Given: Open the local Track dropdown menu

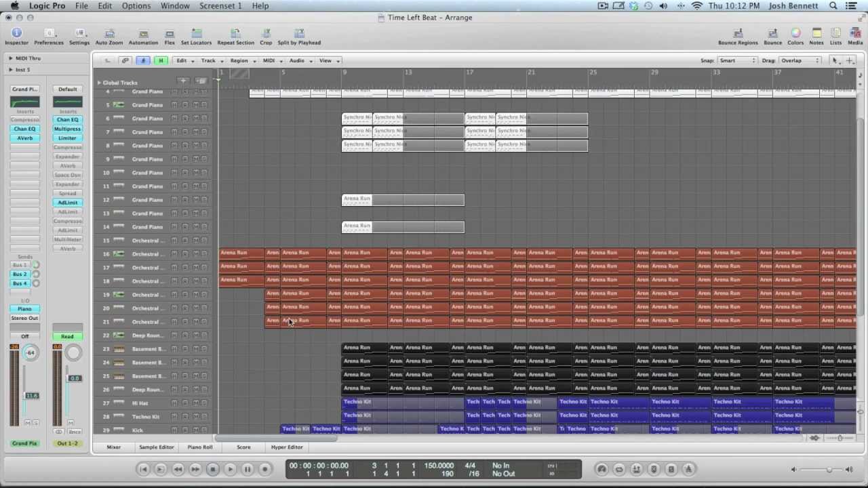Looking at the screenshot, I should coord(212,60).
